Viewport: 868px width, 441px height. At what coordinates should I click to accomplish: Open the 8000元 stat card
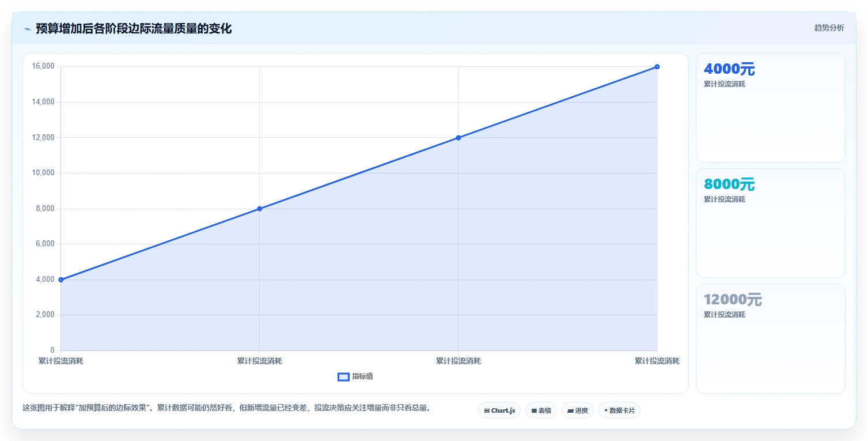click(771, 223)
